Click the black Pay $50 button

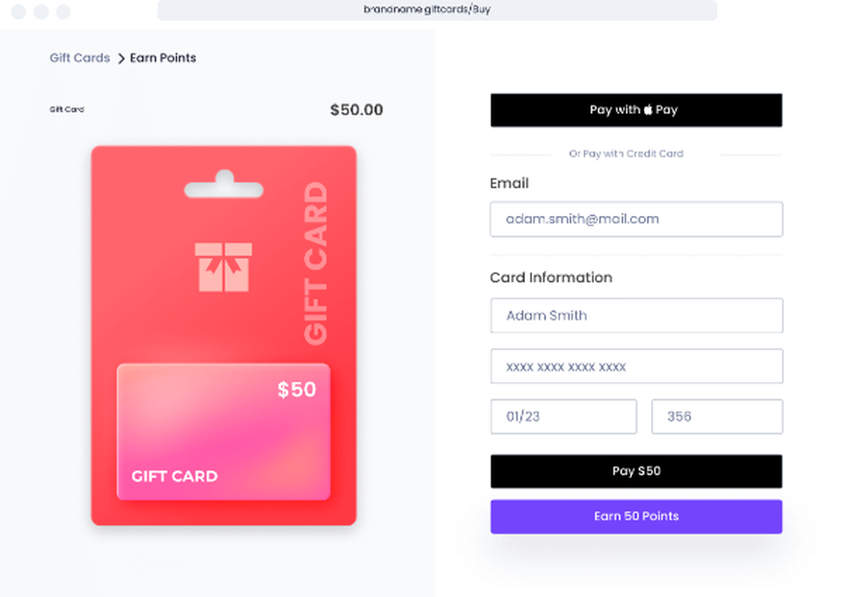pos(636,471)
